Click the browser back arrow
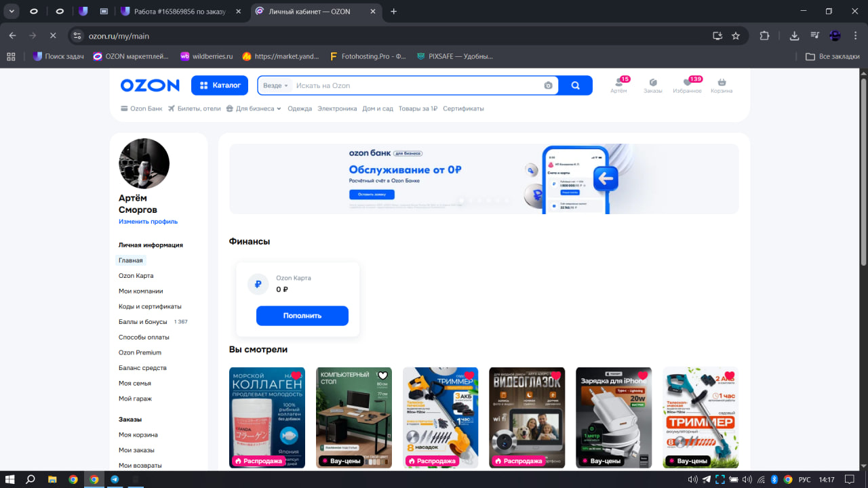This screenshot has width=868, height=488. click(12, 36)
